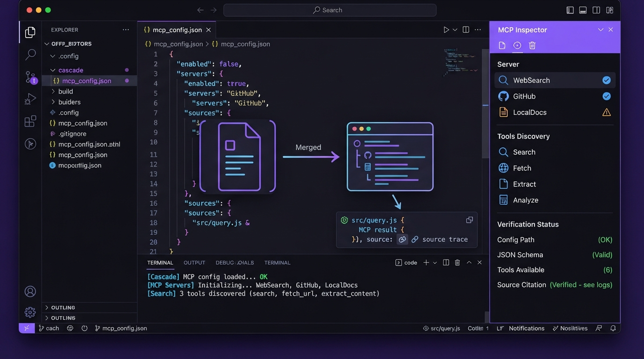
Task: Collapse the cascade folder
Action: pyautogui.click(x=53, y=70)
